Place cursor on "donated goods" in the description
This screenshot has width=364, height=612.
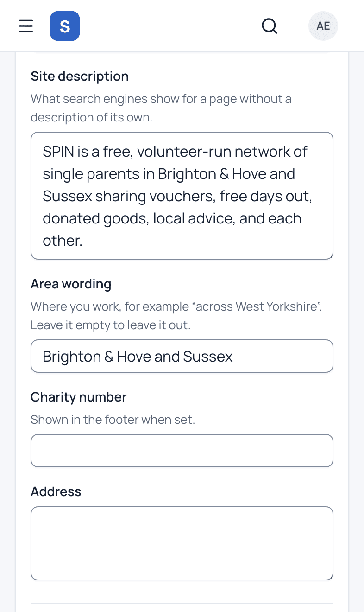click(94, 218)
